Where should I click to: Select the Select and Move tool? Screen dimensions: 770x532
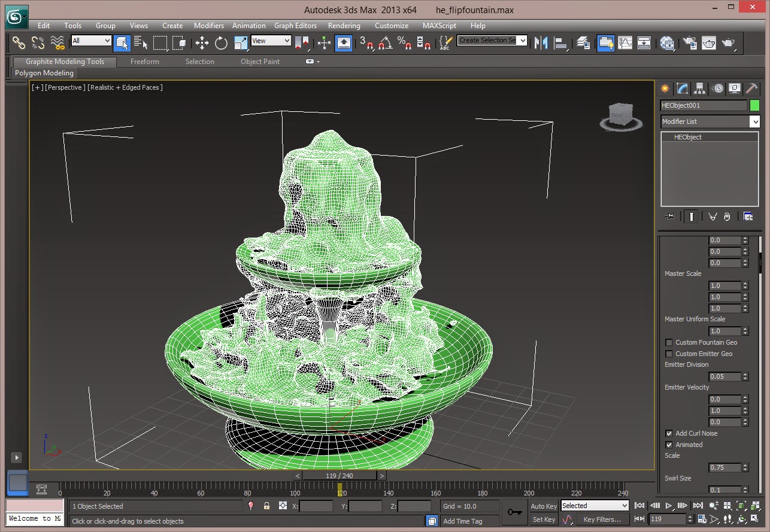pos(202,43)
